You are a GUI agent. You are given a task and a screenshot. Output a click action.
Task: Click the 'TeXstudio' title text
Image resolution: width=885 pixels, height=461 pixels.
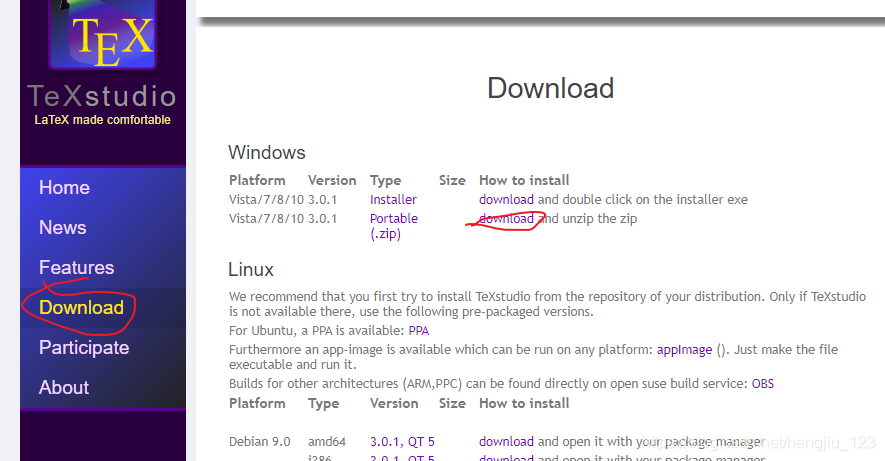(x=102, y=95)
